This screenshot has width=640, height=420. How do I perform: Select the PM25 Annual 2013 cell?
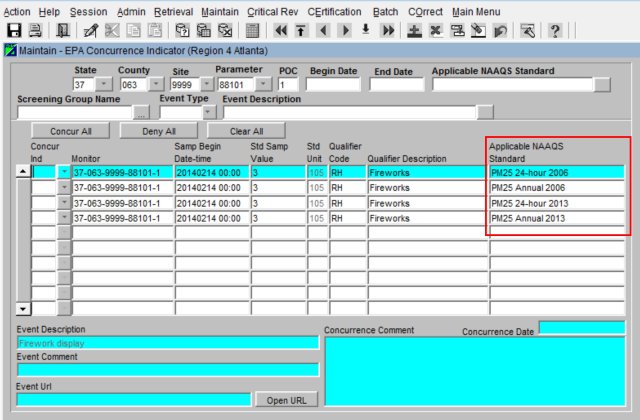(557, 218)
